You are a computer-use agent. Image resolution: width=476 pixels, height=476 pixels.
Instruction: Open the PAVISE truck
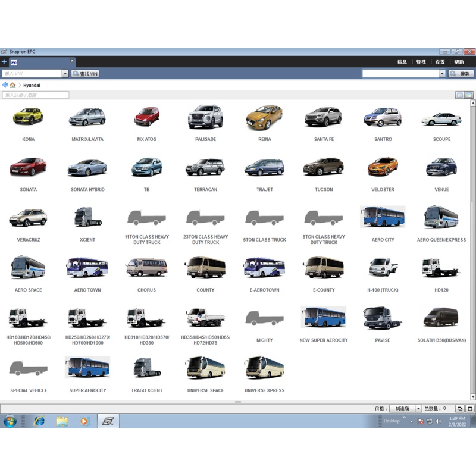(x=383, y=318)
